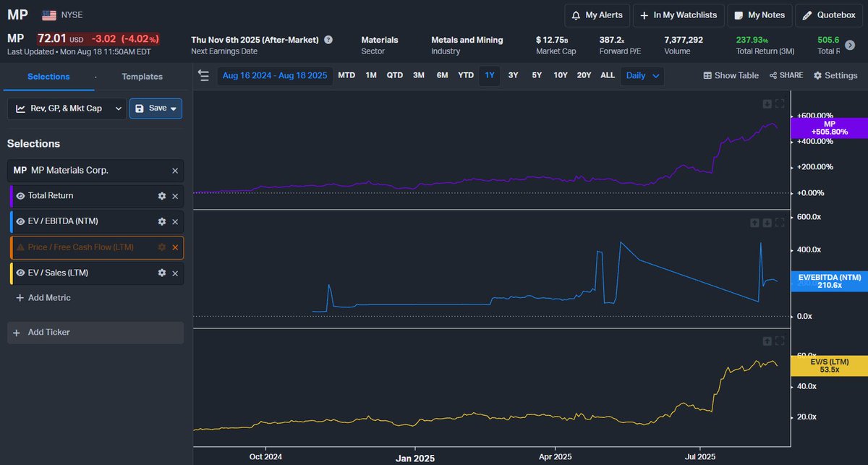Add MP via In My Watchlists button
Image resolution: width=868 pixels, height=465 pixels.
pos(678,15)
